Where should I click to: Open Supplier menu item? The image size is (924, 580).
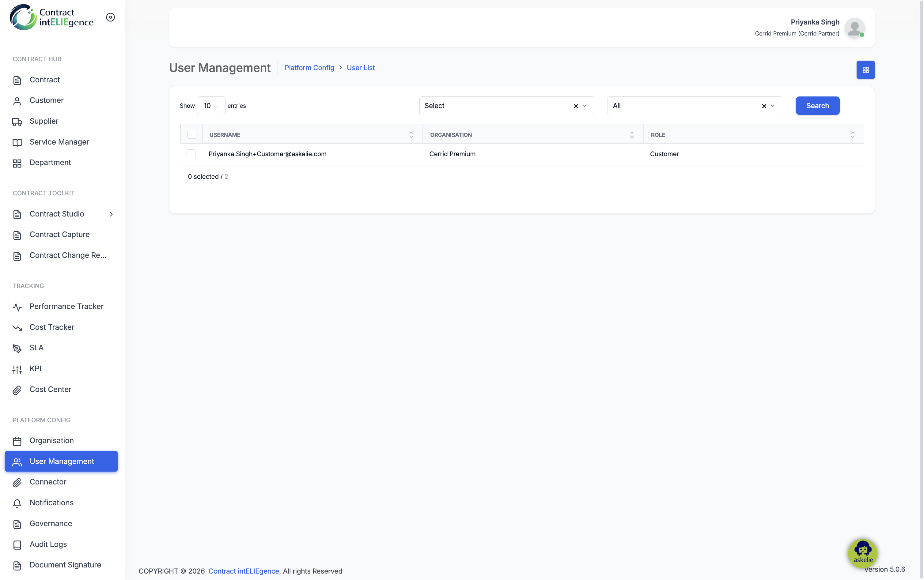(x=61, y=121)
